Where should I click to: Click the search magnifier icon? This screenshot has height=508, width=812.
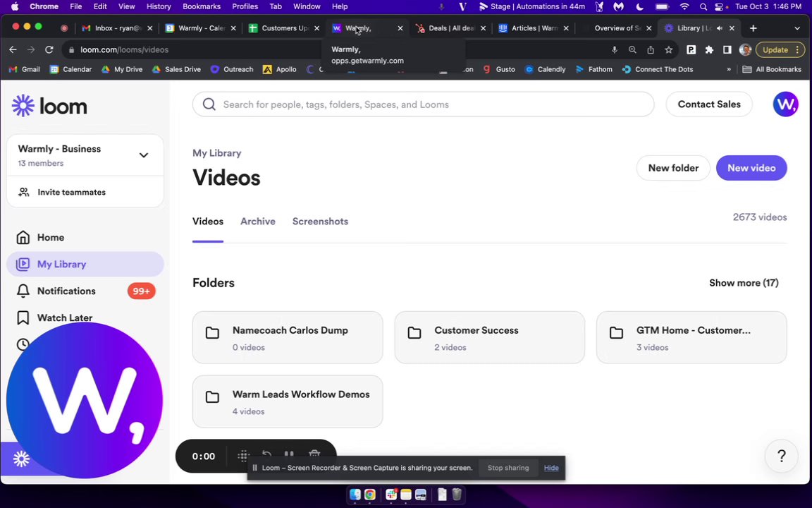tap(209, 104)
